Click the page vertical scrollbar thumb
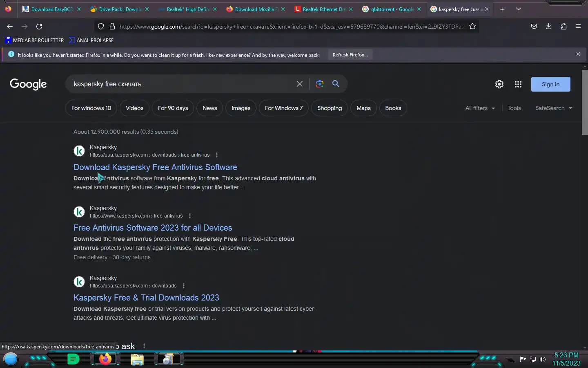This screenshot has height=368, width=588. tap(585, 102)
